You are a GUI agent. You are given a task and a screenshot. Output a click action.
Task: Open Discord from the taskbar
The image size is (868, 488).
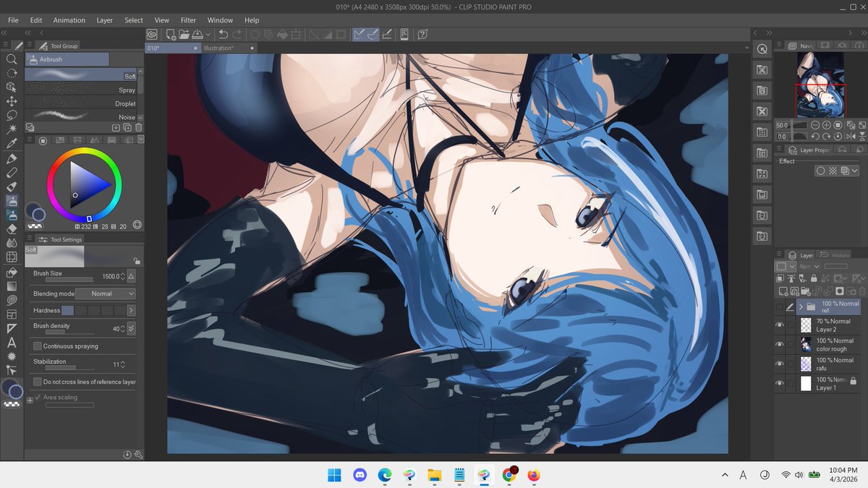point(359,475)
